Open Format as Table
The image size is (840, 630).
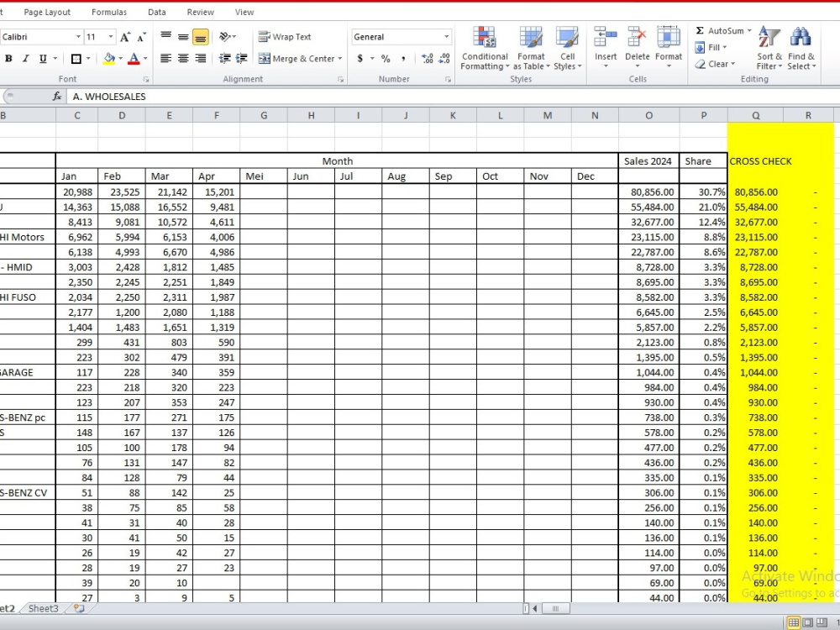[x=531, y=48]
